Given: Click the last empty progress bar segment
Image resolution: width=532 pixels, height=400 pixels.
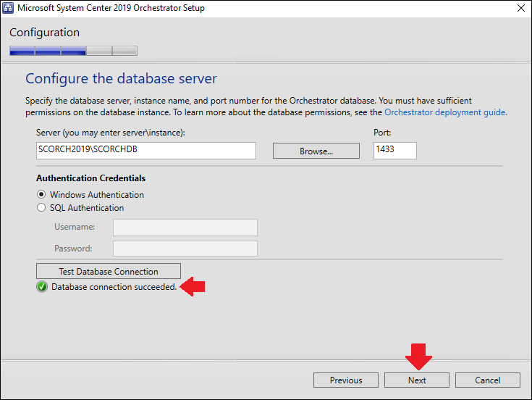Looking at the screenshot, I should (x=124, y=51).
